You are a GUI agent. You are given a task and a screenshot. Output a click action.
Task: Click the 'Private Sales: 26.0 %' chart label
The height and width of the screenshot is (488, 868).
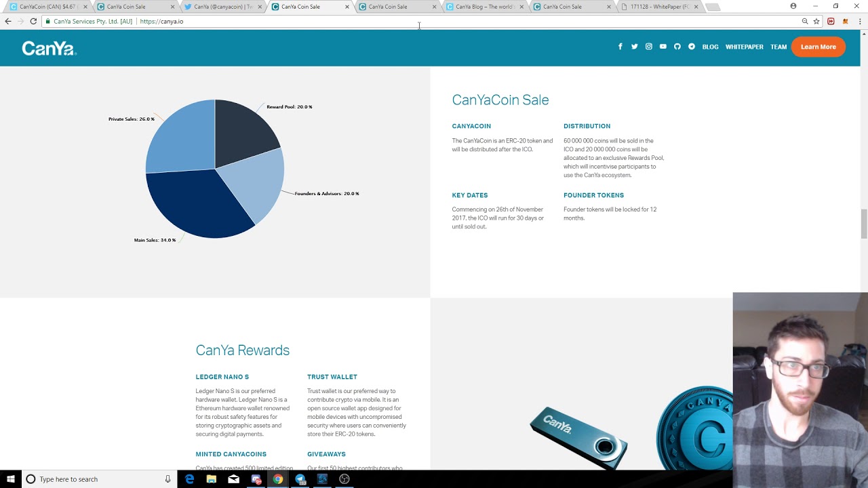click(132, 119)
